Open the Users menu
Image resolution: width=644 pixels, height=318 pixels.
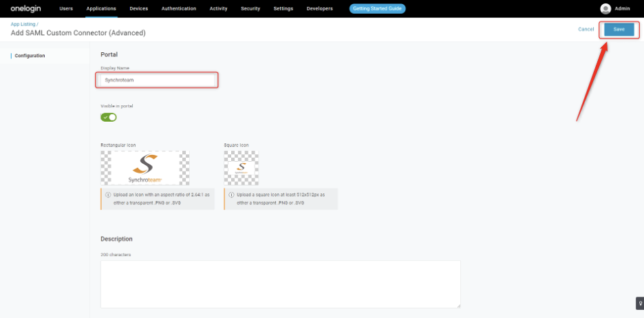pos(66,9)
